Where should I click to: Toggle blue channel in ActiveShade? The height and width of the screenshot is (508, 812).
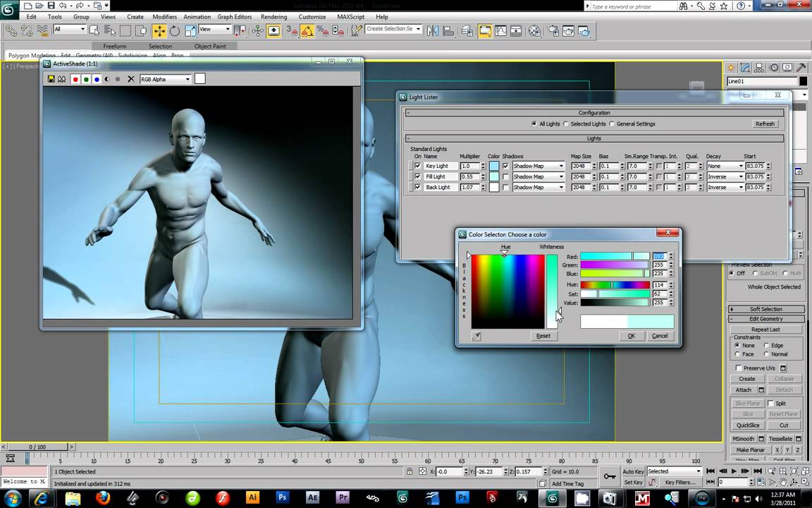(97, 79)
